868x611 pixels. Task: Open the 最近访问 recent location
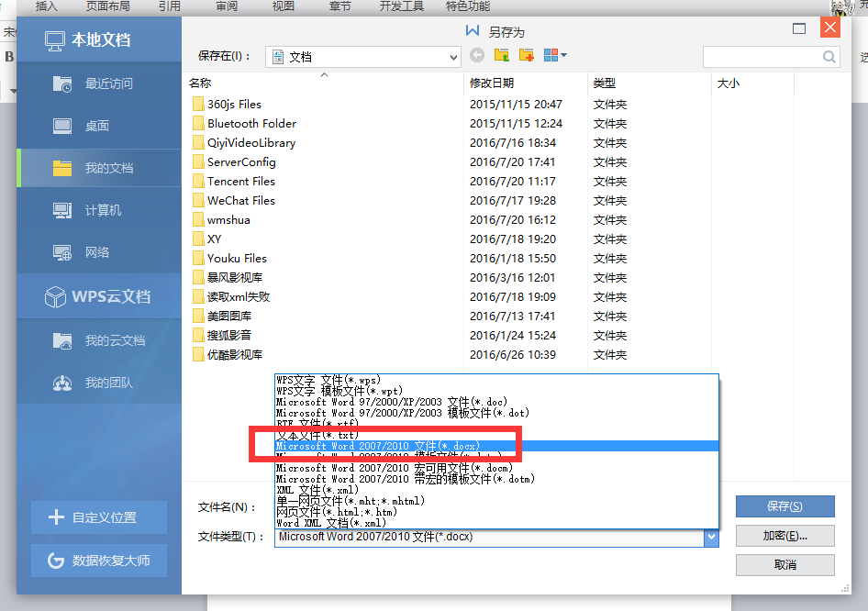click(x=99, y=83)
